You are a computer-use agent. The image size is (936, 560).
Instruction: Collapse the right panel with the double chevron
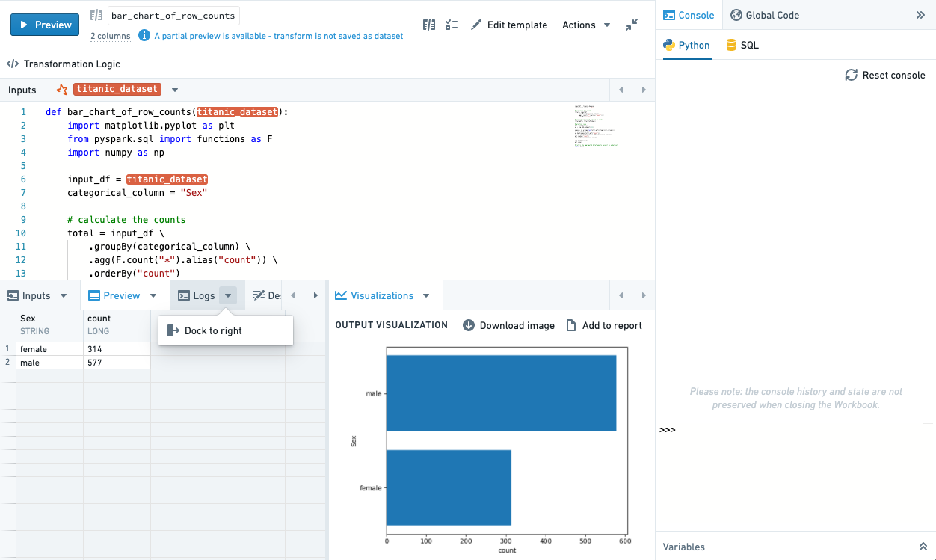(920, 15)
